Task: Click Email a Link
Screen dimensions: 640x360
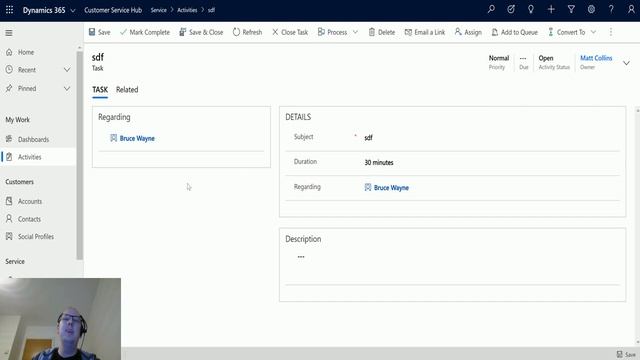Action: coord(424,32)
